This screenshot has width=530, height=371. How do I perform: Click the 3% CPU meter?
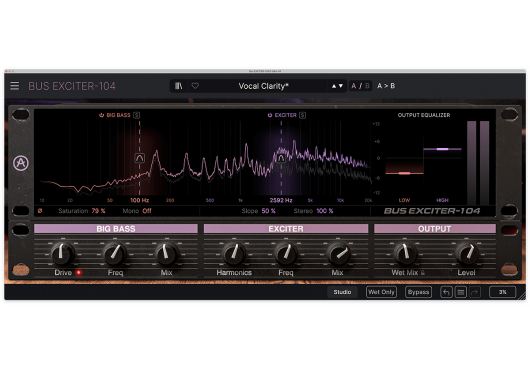(502, 292)
